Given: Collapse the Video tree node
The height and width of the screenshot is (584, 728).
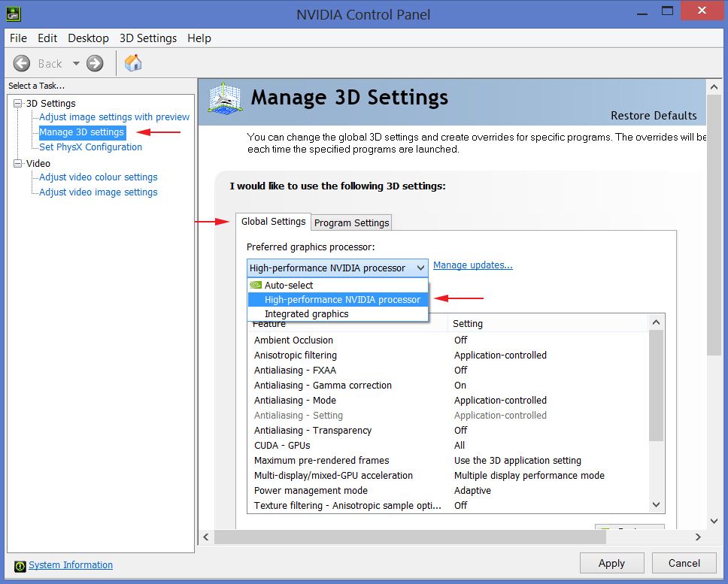Looking at the screenshot, I should (x=17, y=164).
